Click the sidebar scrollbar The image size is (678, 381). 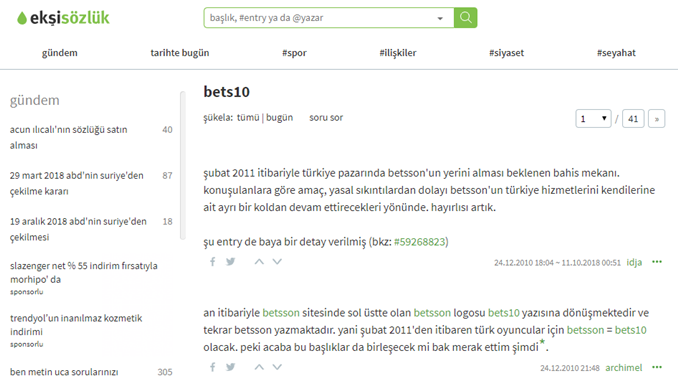pyautogui.click(x=182, y=165)
